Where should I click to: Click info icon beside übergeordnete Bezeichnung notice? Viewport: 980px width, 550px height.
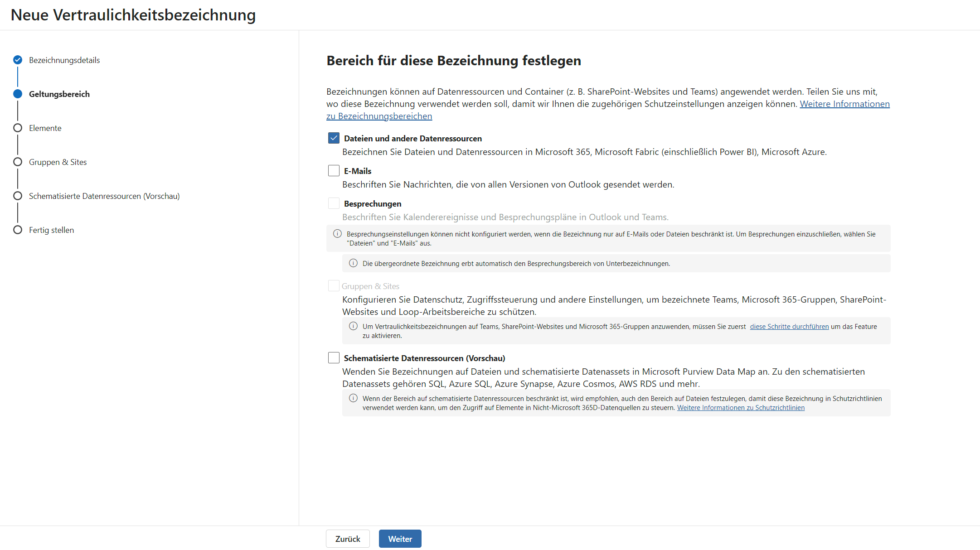353,263
